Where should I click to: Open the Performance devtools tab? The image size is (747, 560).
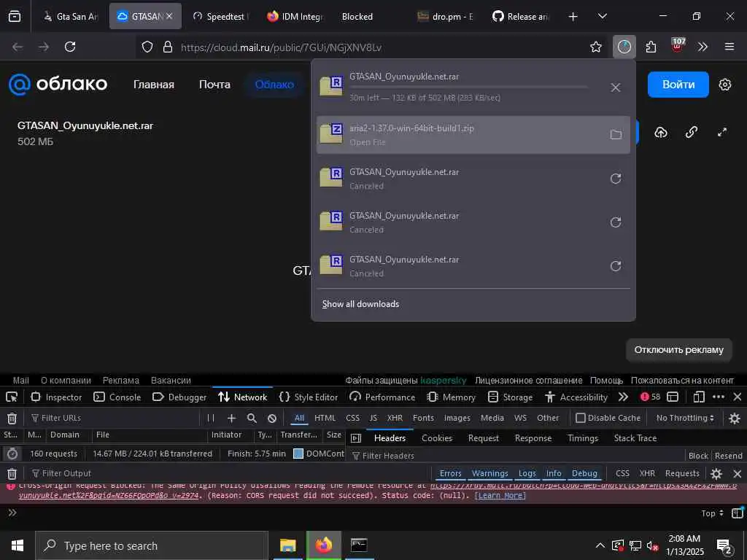click(382, 397)
